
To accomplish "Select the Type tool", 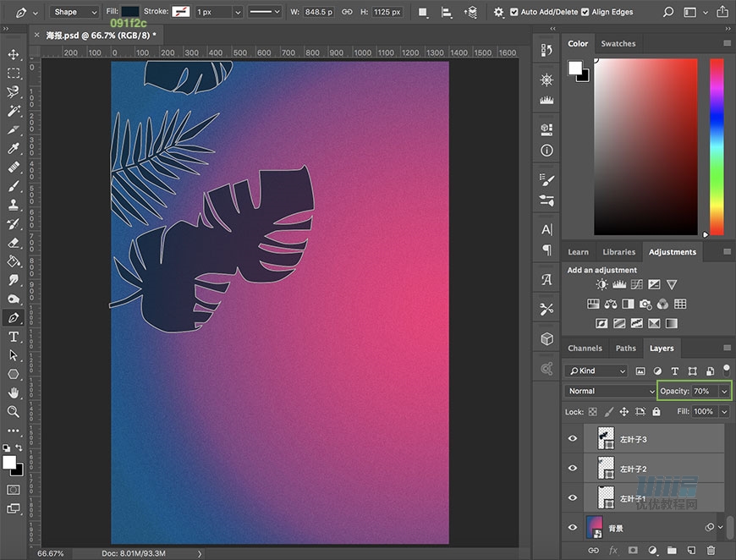I will click(x=14, y=337).
